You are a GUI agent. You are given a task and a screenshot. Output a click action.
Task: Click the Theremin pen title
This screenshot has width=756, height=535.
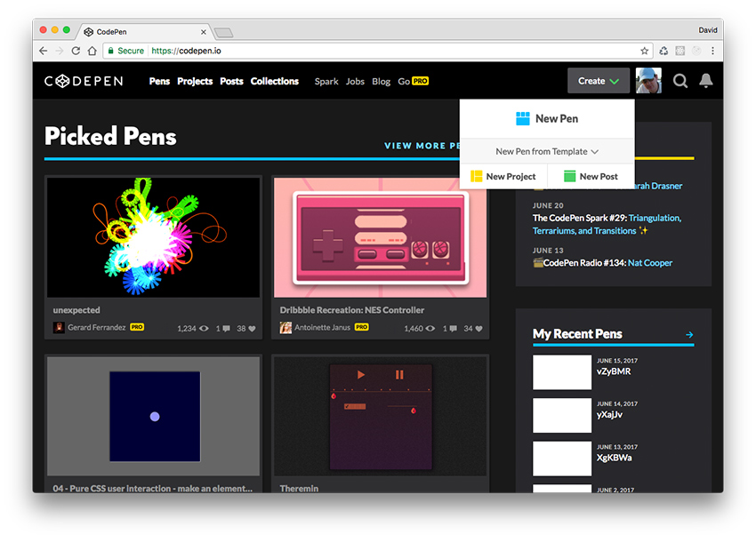(299, 488)
